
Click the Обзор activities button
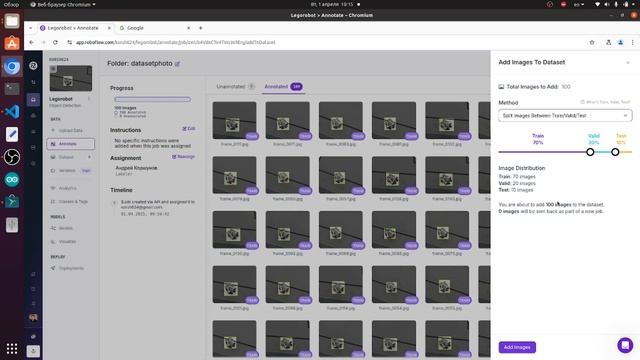coord(11,4)
